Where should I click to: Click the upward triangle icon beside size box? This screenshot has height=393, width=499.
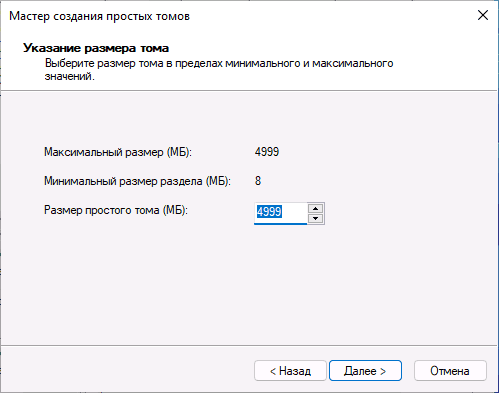(x=315, y=208)
